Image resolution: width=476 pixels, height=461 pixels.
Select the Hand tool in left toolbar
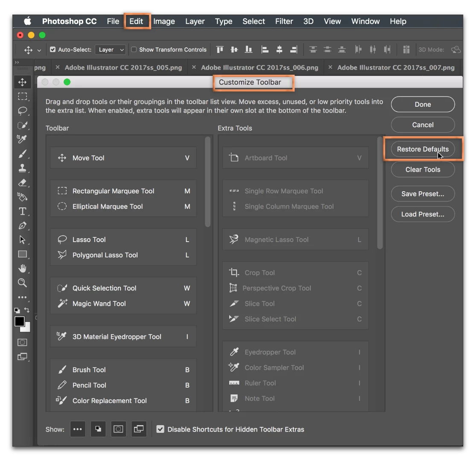click(22, 268)
